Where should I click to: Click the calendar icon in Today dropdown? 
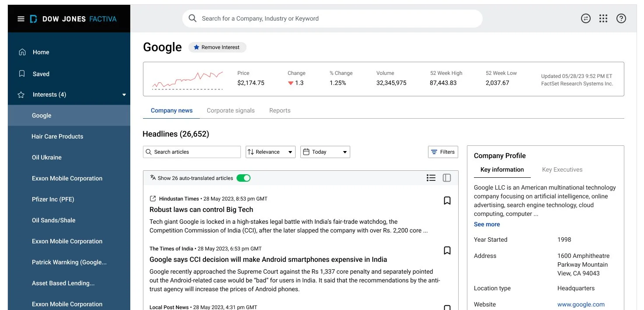[x=306, y=152]
